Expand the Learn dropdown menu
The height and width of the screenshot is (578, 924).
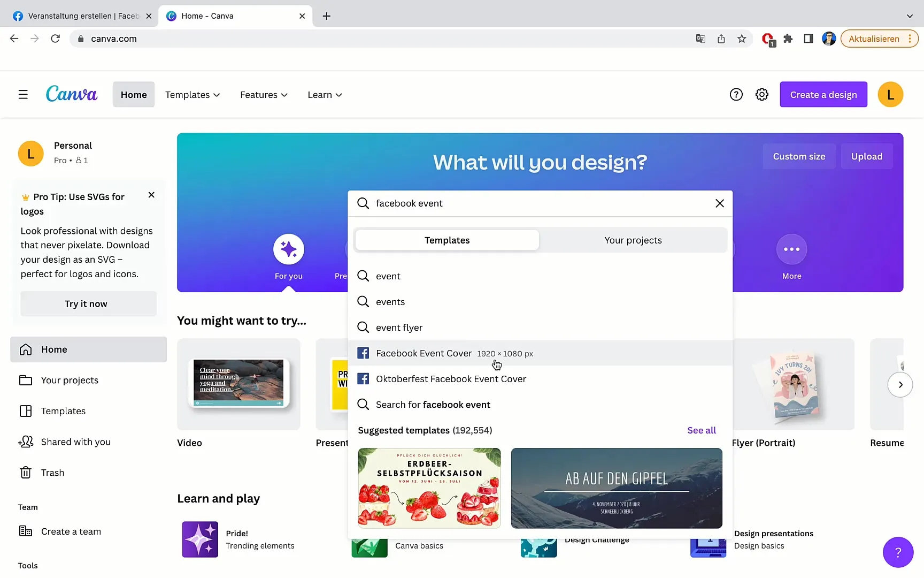tap(325, 95)
